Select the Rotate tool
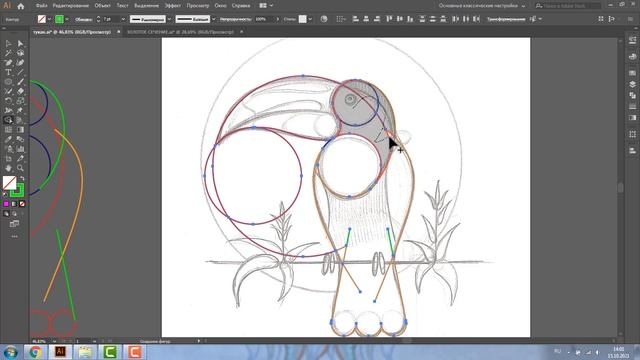640x360 pixels. [x=8, y=101]
